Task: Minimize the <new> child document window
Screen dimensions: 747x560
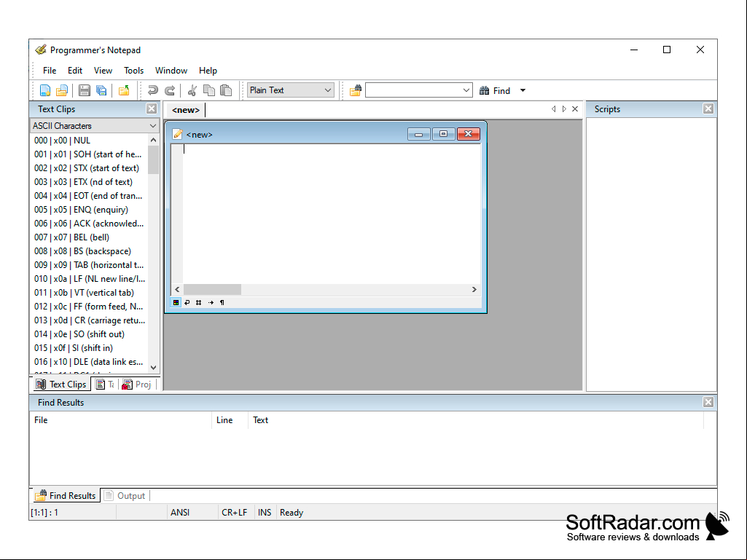Action: point(419,134)
